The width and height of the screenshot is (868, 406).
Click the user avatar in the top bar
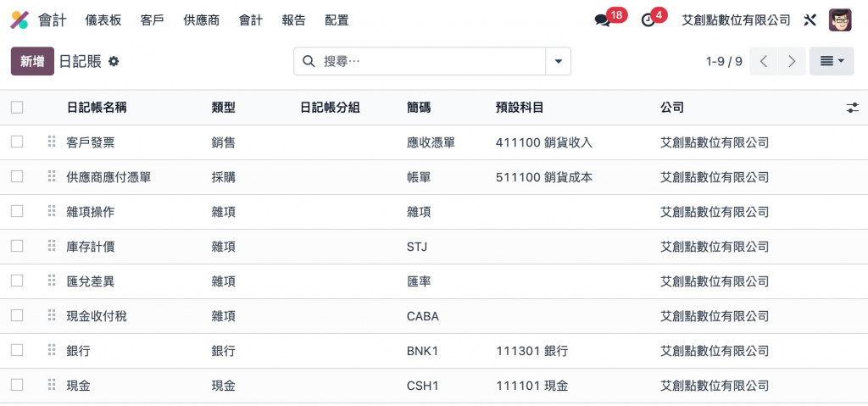click(x=840, y=20)
